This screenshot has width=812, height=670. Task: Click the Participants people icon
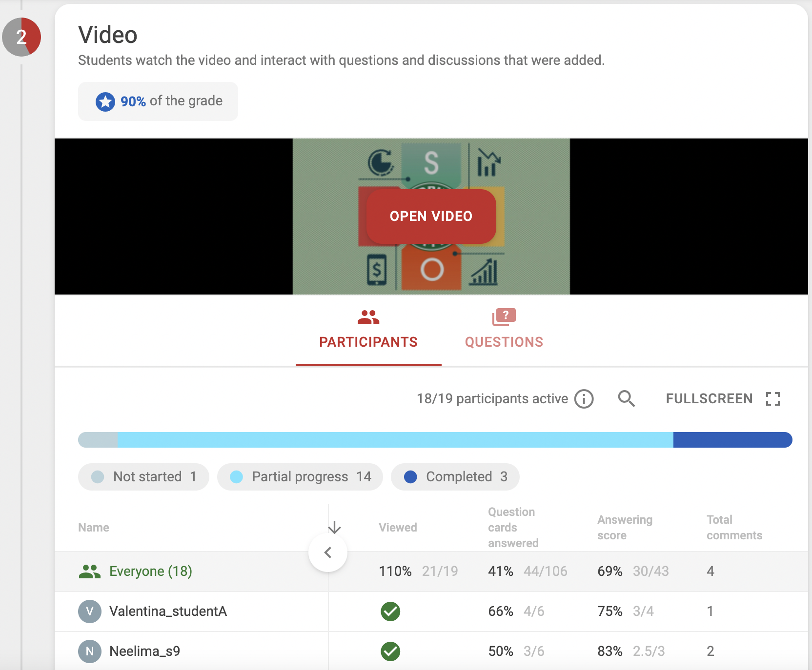368,317
